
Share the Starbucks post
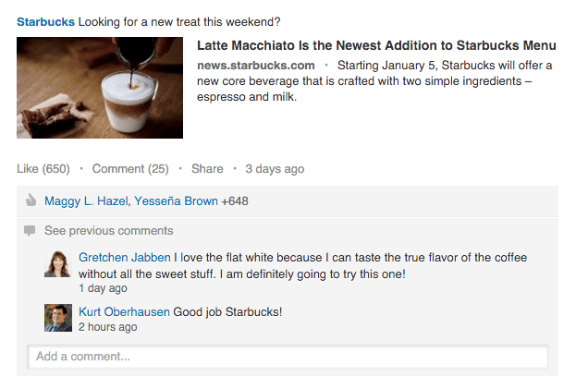207,169
